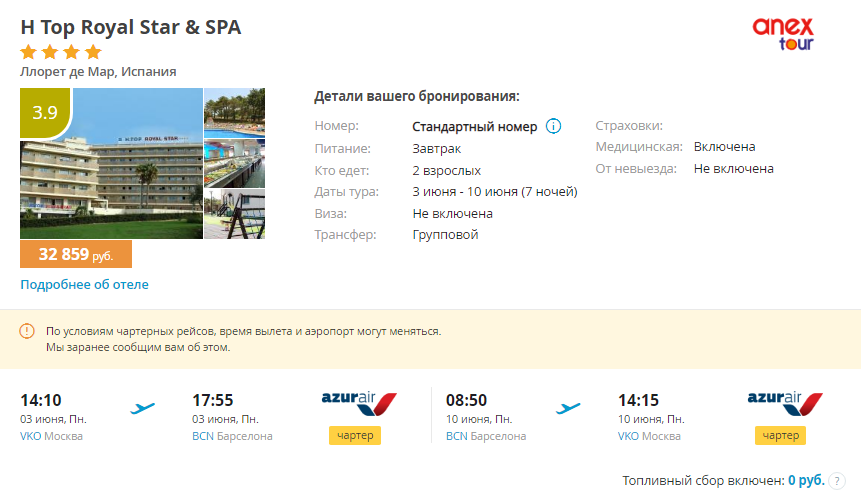Viewport: 861px width, 500px height.
Task: Click the outbound flight 'чартер' badge
Action: pos(354,436)
